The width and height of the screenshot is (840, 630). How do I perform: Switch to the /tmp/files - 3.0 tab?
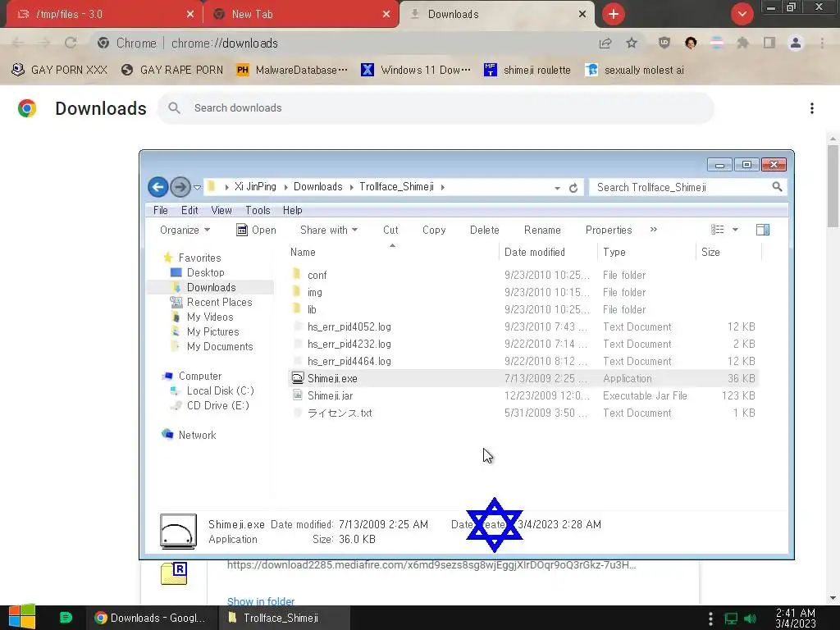[105, 15]
